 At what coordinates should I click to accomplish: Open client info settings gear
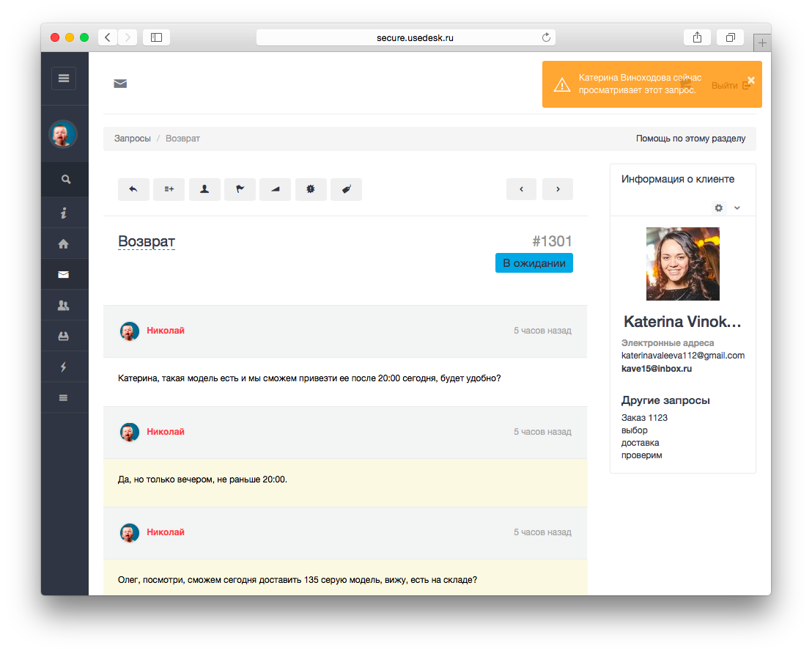click(719, 207)
